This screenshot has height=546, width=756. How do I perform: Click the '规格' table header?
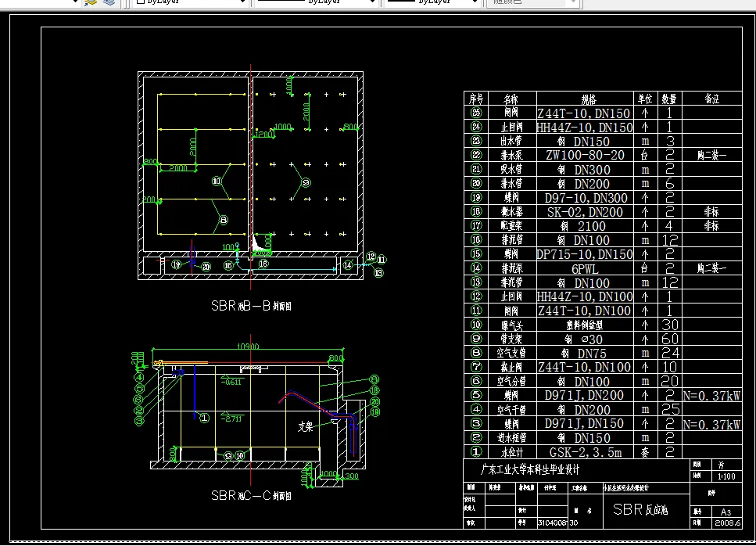point(588,99)
